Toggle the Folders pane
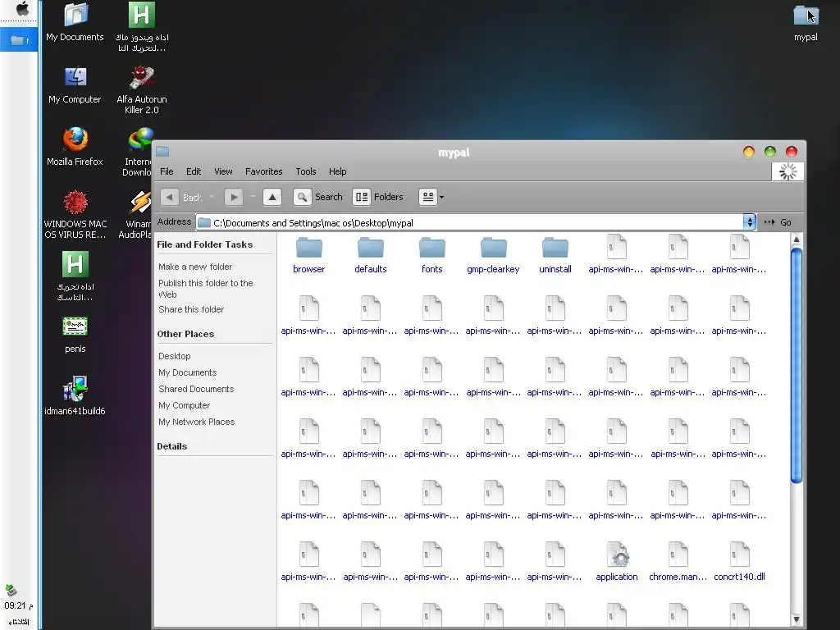Screen dimensions: 840x630 click(x=378, y=197)
